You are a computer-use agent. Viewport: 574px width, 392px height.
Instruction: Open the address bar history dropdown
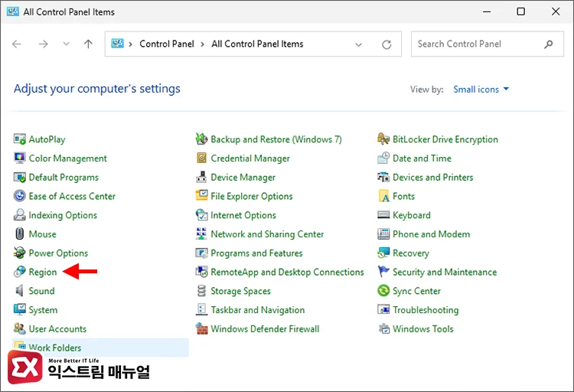tap(358, 44)
